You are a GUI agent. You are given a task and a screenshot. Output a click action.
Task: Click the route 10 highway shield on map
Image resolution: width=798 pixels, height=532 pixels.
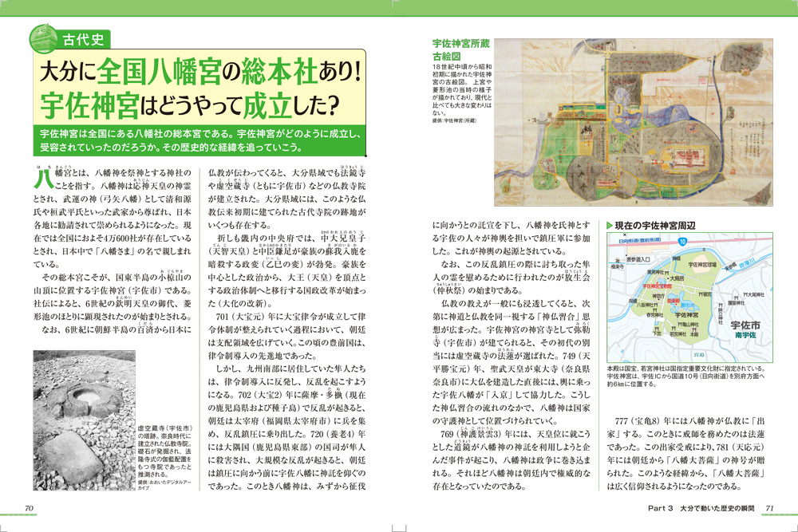[x=682, y=241]
